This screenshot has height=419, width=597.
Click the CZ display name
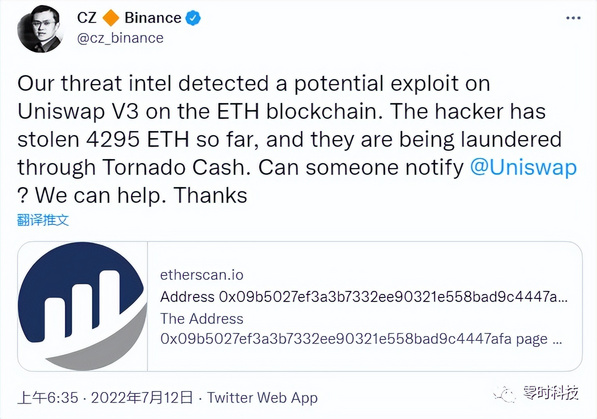(x=87, y=18)
